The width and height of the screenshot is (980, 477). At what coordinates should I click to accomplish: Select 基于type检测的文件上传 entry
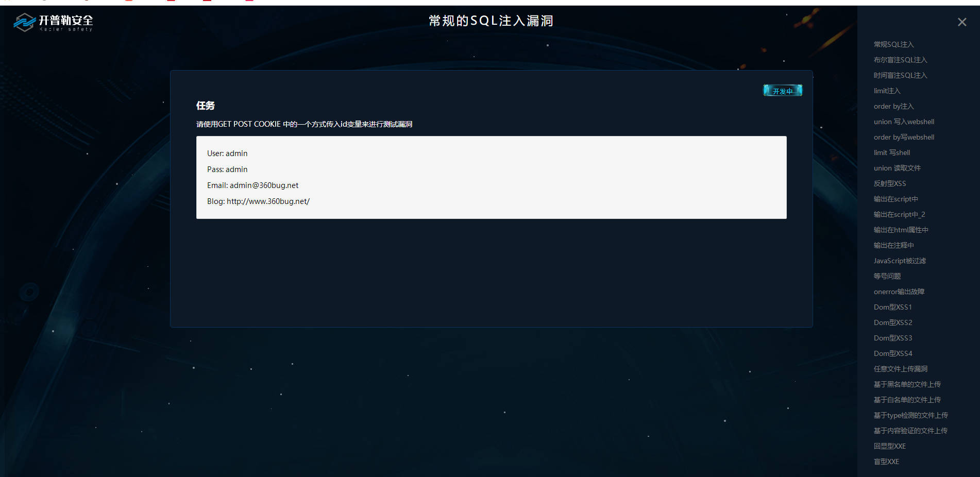coord(910,415)
